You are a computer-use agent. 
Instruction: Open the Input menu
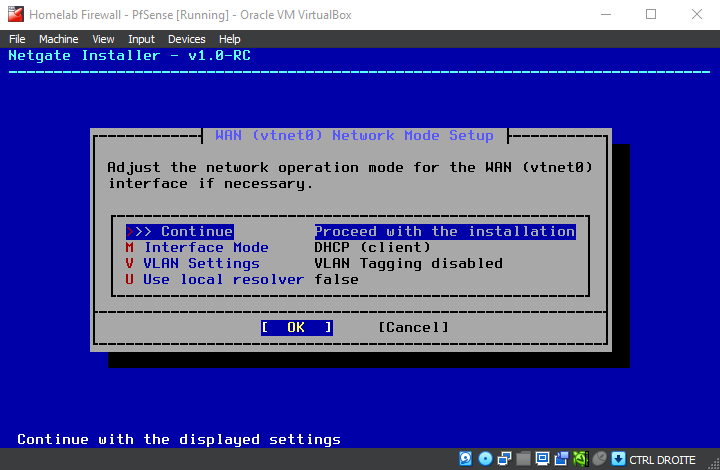coord(141,39)
